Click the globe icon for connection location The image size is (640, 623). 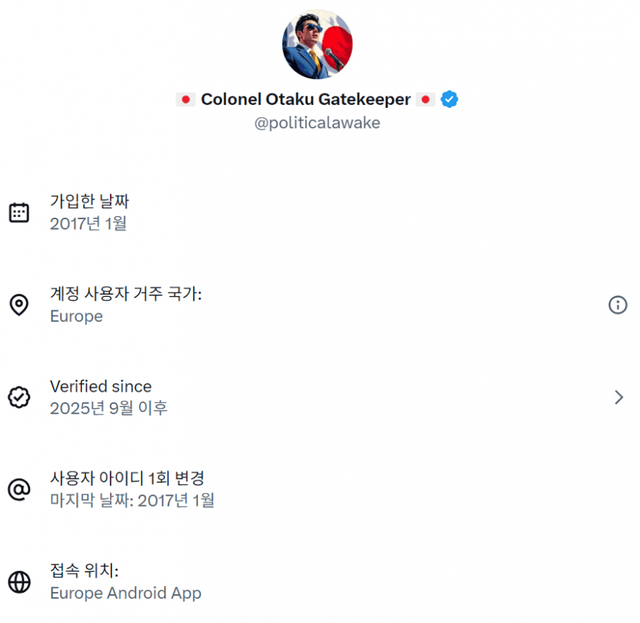[x=19, y=582]
